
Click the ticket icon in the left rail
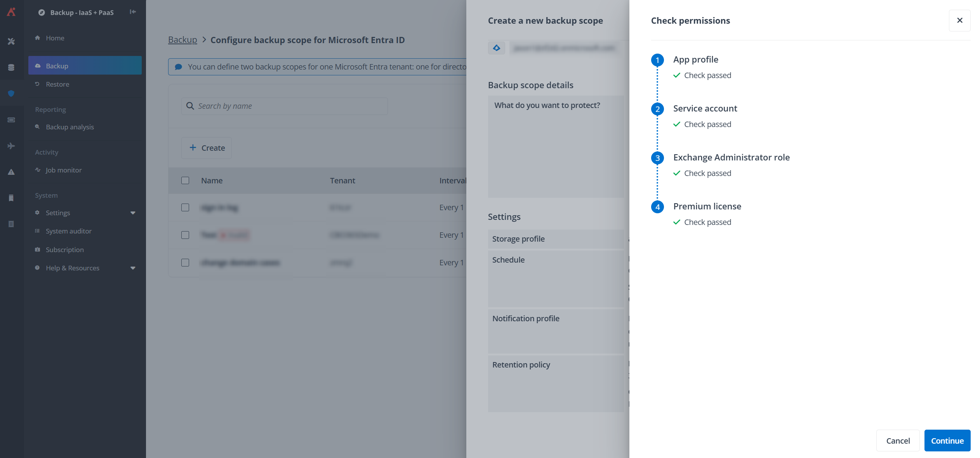pos(11,120)
